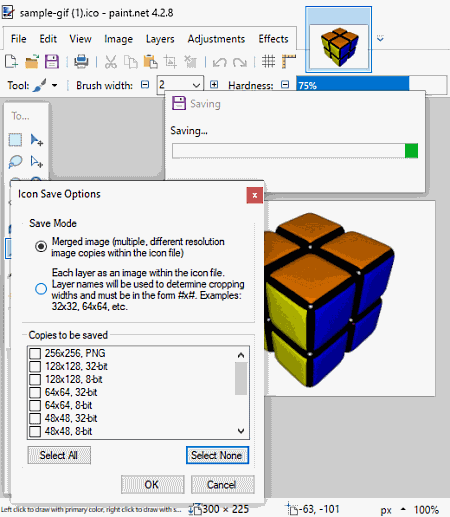Click the Copy icon in toolbar
Image resolution: width=450 pixels, height=517 pixels.
(x=131, y=62)
